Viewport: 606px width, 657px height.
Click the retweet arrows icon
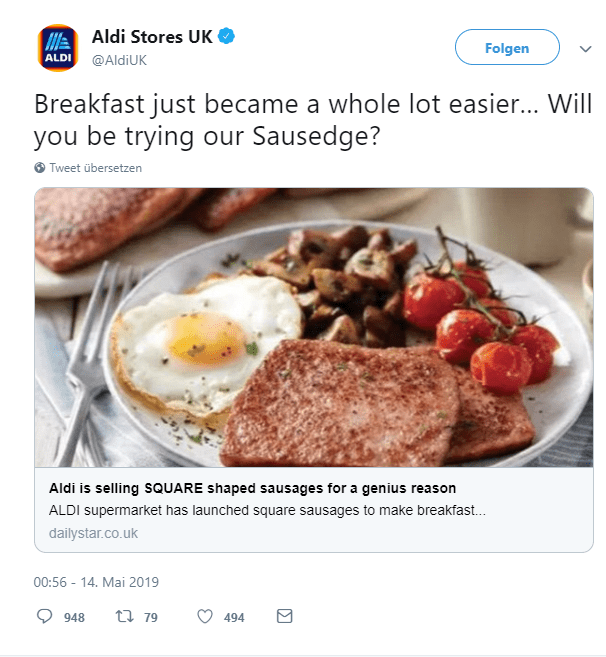124,617
